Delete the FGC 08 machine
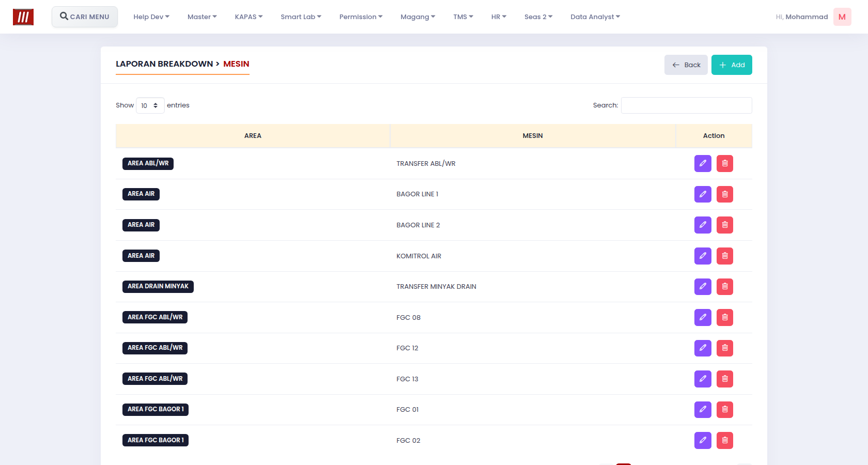 point(725,317)
